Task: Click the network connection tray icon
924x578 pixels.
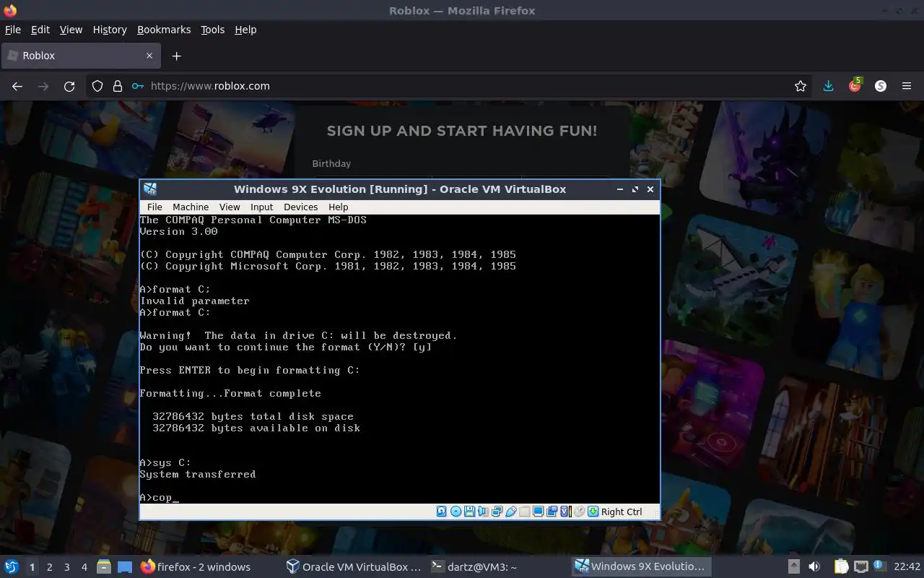Action: [860, 567]
